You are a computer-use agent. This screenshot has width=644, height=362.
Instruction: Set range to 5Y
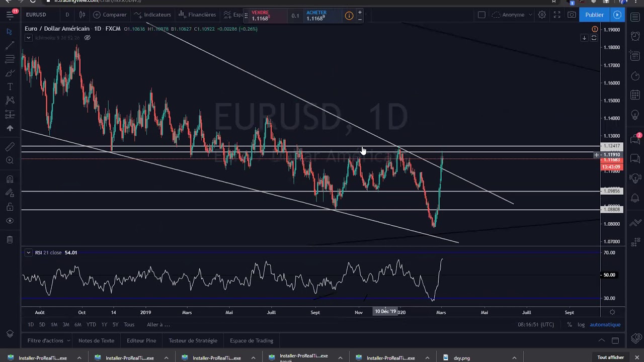pos(115,325)
